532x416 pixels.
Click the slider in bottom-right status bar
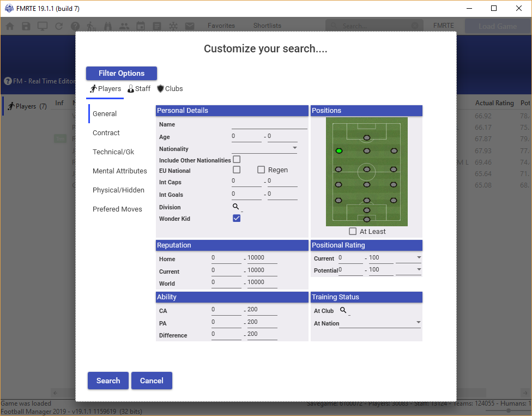(x=508, y=411)
